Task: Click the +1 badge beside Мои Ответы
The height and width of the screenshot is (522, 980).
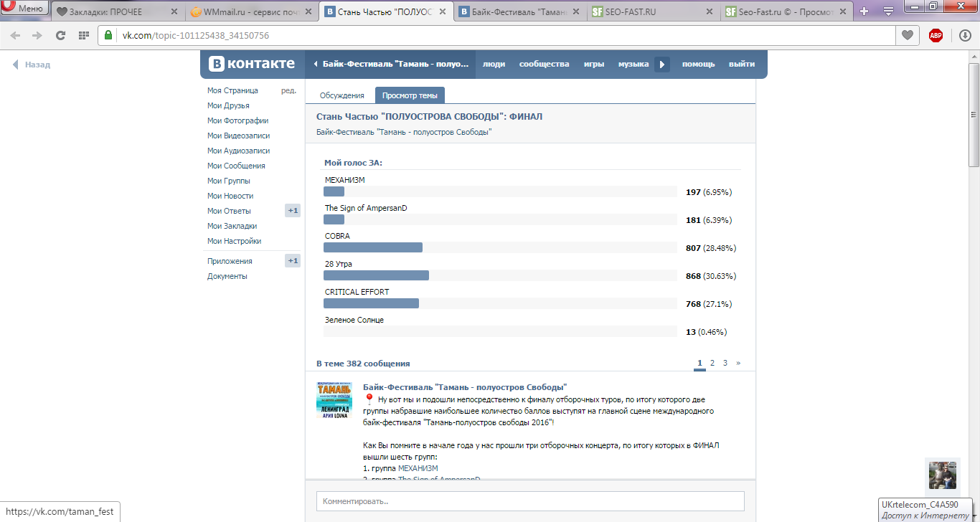Action: pos(293,211)
